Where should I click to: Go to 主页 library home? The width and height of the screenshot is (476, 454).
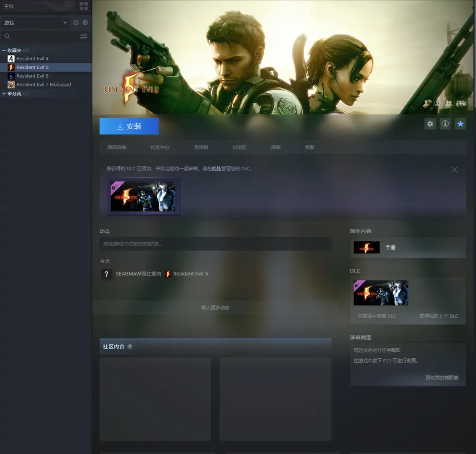point(8,6)
